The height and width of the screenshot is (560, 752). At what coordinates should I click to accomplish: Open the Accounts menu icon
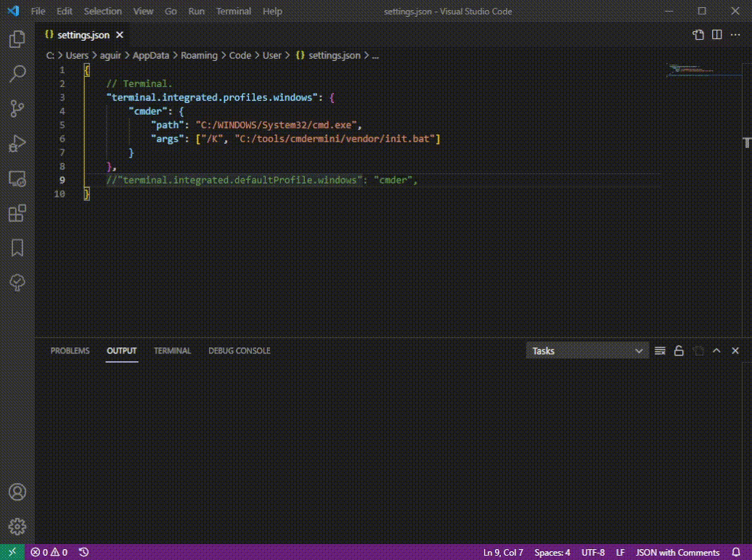tap(17, 492)
